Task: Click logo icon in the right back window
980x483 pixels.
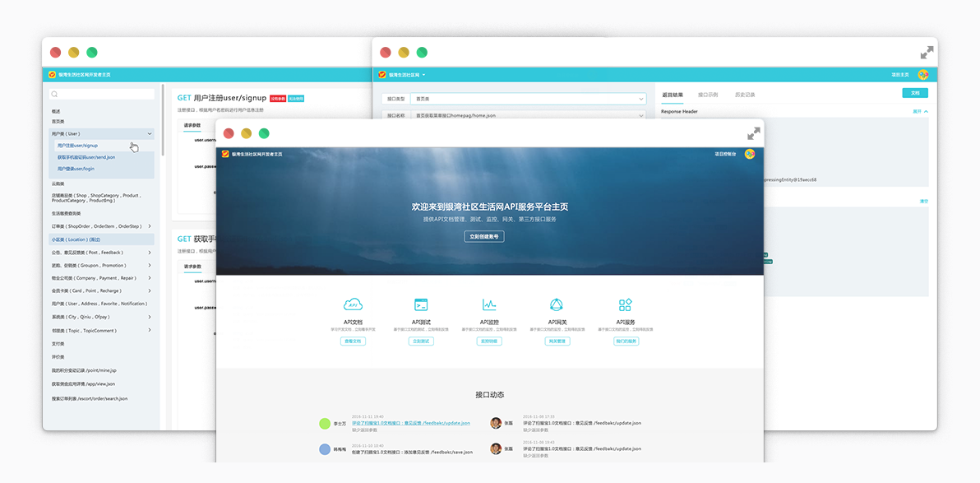Action: tap(381, 74)
